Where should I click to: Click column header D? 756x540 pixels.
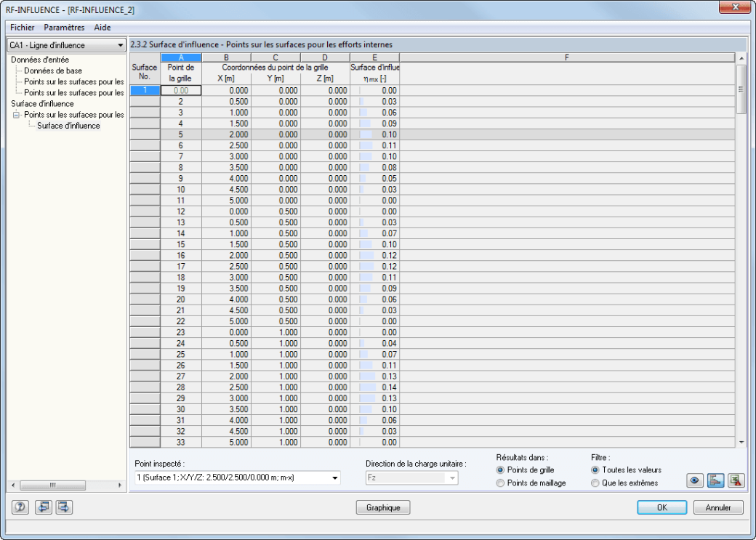326,58
